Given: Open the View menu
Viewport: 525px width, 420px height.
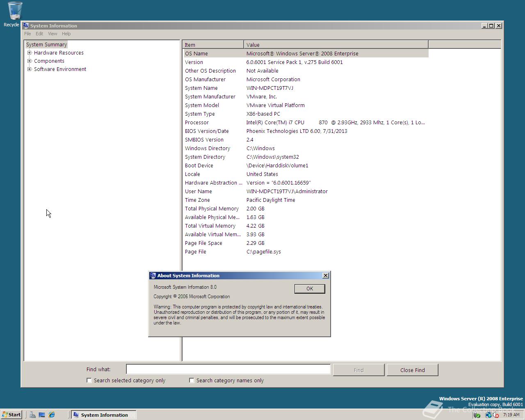Looking at the screenshot, I should 52,34.
